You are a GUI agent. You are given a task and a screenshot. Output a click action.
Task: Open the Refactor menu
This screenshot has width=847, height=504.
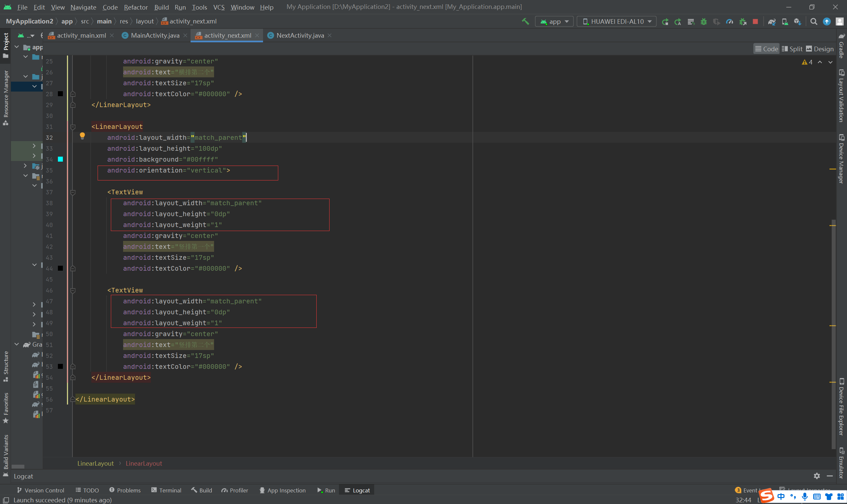tap(136, 7)
